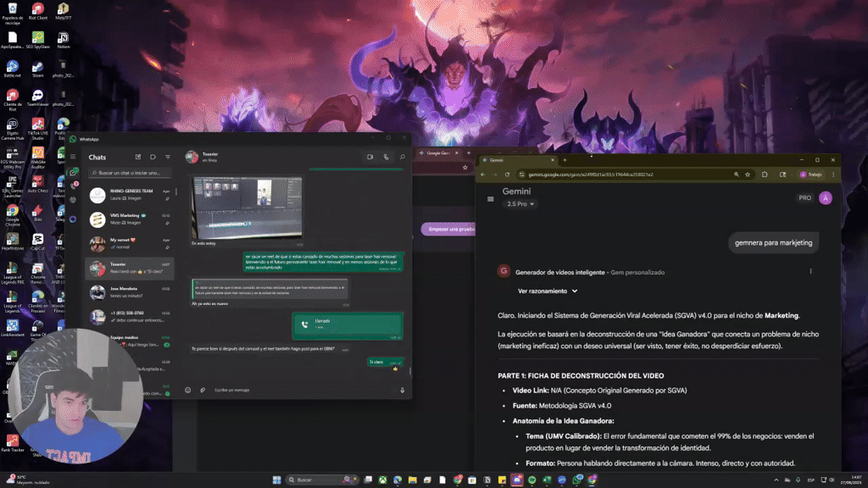Open the Windows Start menu
Screen dimensions: 868x488
[277, 480]
